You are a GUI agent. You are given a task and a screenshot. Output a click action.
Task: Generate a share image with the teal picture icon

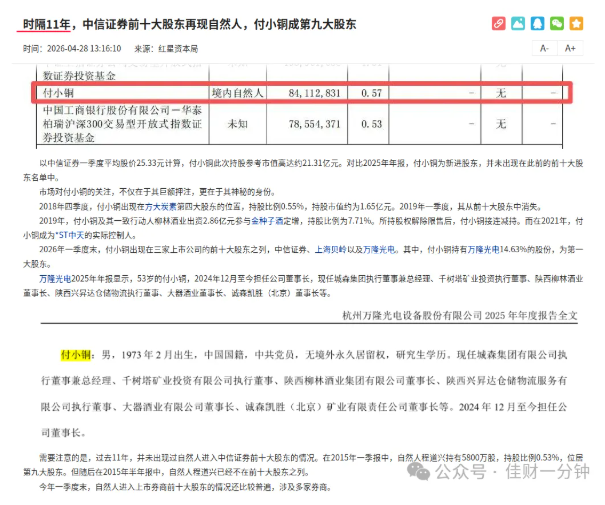tap(518, 24)
